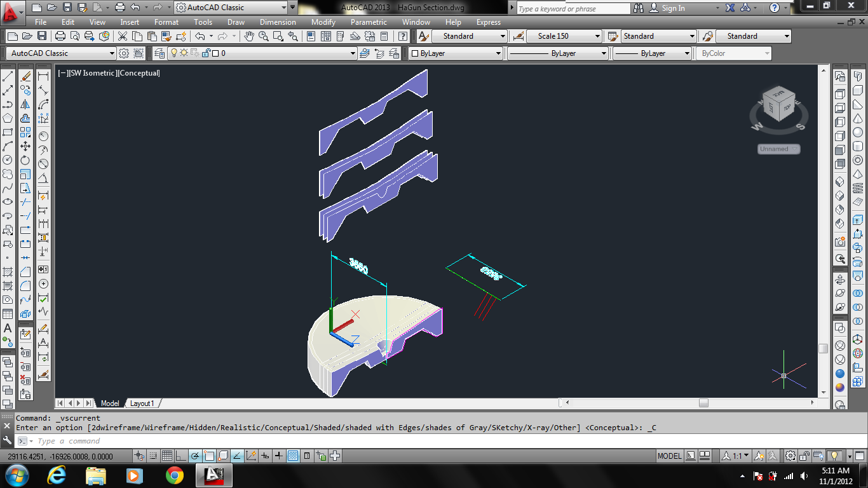Toggle Ortho Mode in status bar
Image resolution: width=868 pixels, height=488 pixels.
click(180, 456)
